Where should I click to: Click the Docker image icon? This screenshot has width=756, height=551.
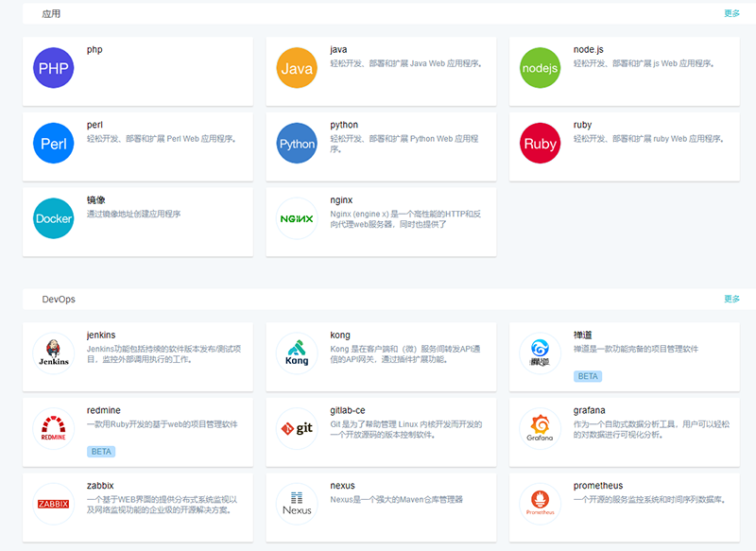pyautogui.click(x=53, y=218)
